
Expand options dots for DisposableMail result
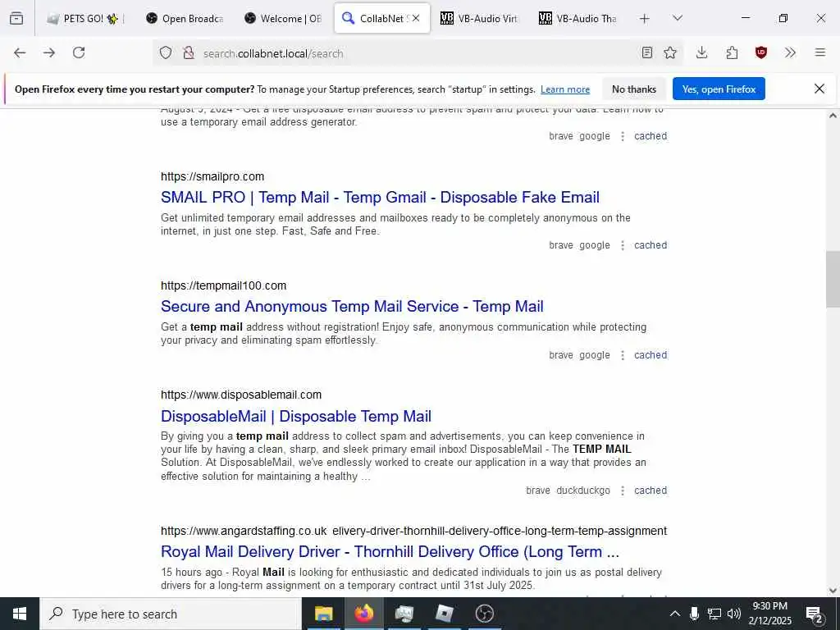coord(622,491)
